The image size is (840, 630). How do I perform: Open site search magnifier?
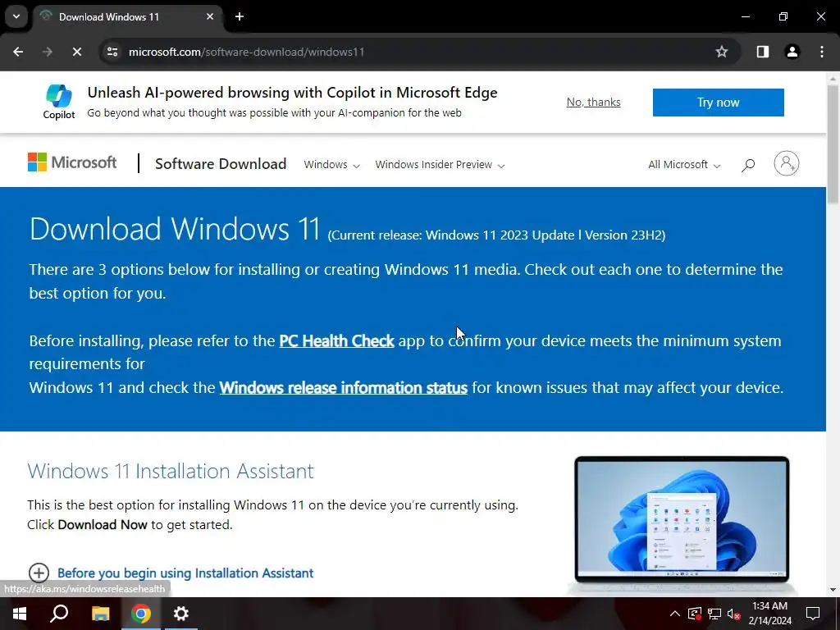(x=748, y=165)
